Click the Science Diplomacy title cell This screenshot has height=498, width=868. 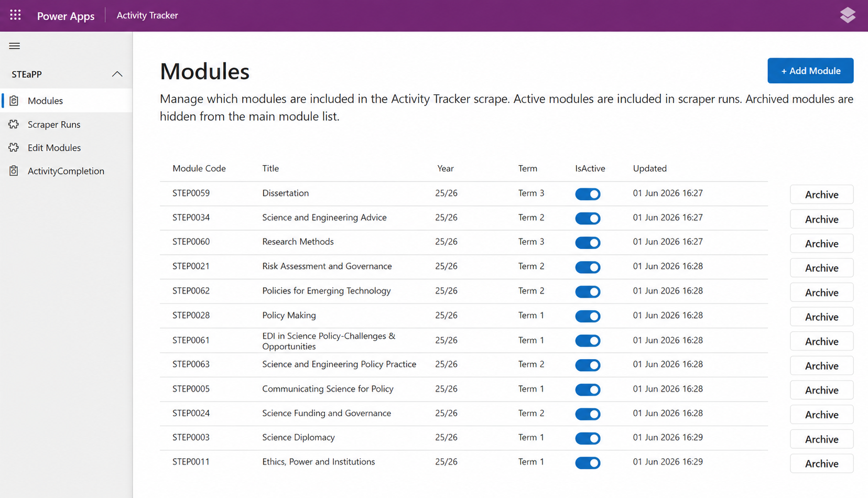[x=298, y=437]
